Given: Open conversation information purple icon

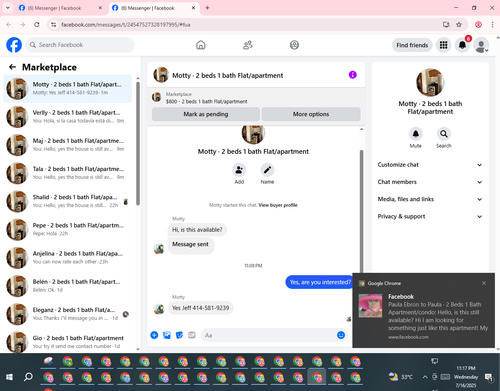Looking at the screenshot, I should point(353,75).
